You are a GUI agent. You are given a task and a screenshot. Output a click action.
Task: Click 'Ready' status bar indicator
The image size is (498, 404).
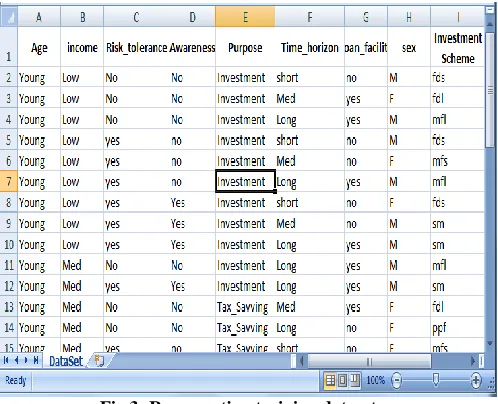[15, 380]
